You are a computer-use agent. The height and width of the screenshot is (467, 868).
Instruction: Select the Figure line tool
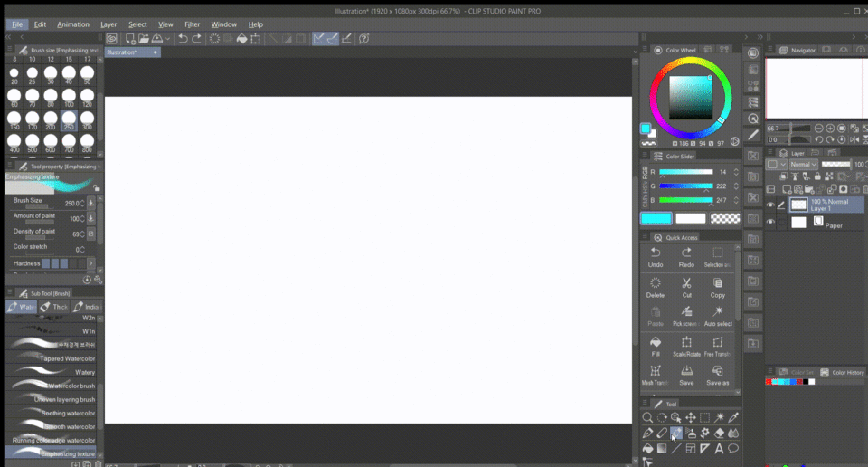pyautogui.click(x=676, y=449)
